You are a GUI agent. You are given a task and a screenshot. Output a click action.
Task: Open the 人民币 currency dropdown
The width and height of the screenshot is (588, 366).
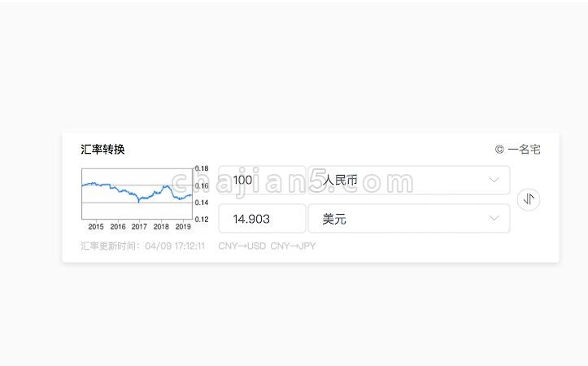(x=409, y=180)
